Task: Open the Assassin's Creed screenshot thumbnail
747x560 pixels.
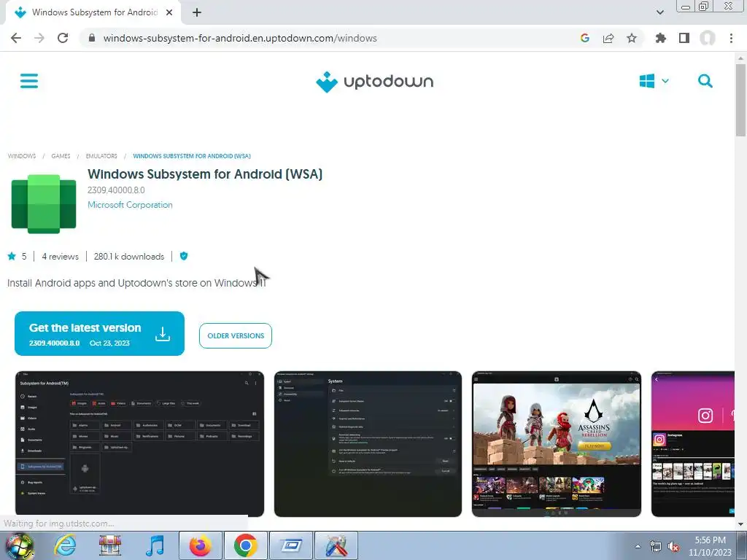Action: (557, 444)
